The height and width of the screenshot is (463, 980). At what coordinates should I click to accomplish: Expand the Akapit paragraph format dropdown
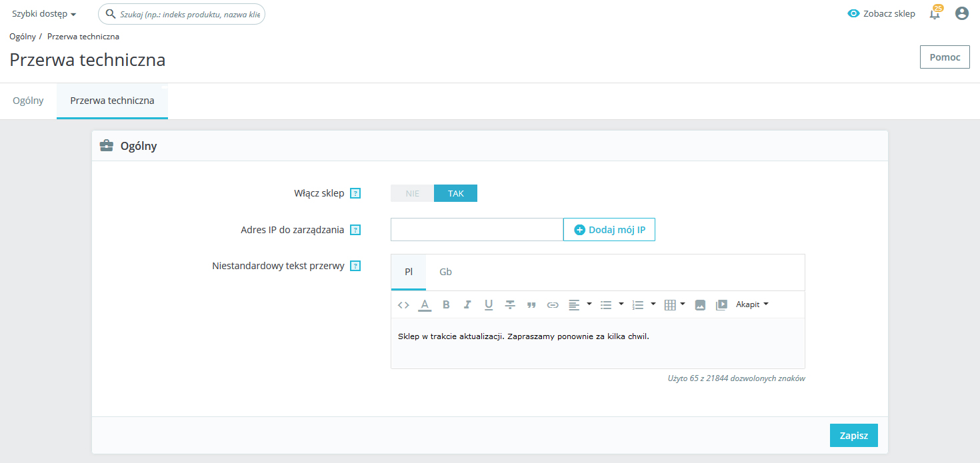pyautogui.click(x=752, y=304)
